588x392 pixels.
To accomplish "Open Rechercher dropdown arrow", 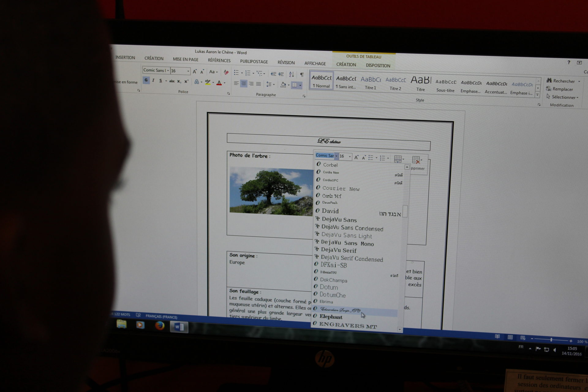I will tap(579, 81).
